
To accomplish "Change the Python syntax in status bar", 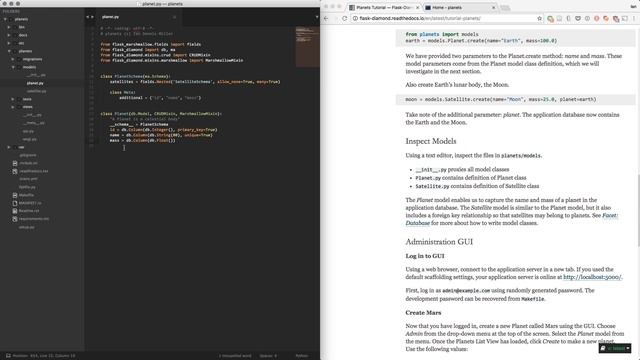I will coord(302,356).
